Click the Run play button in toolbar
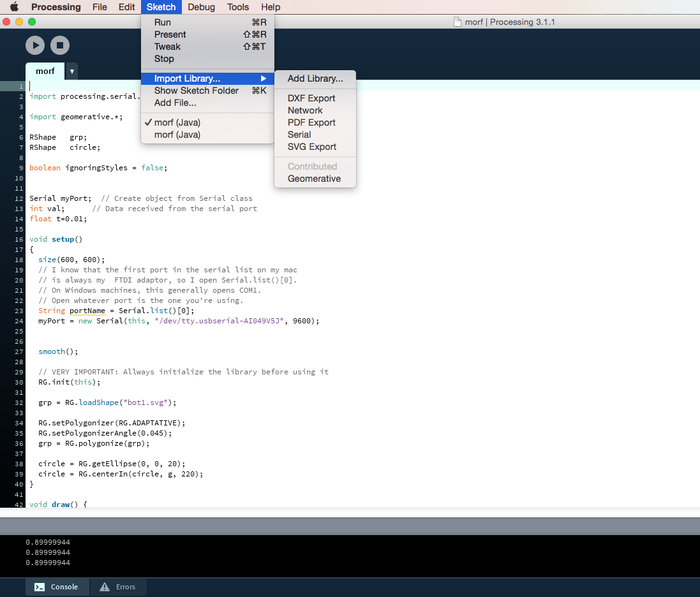 click(x=35, y=45)
